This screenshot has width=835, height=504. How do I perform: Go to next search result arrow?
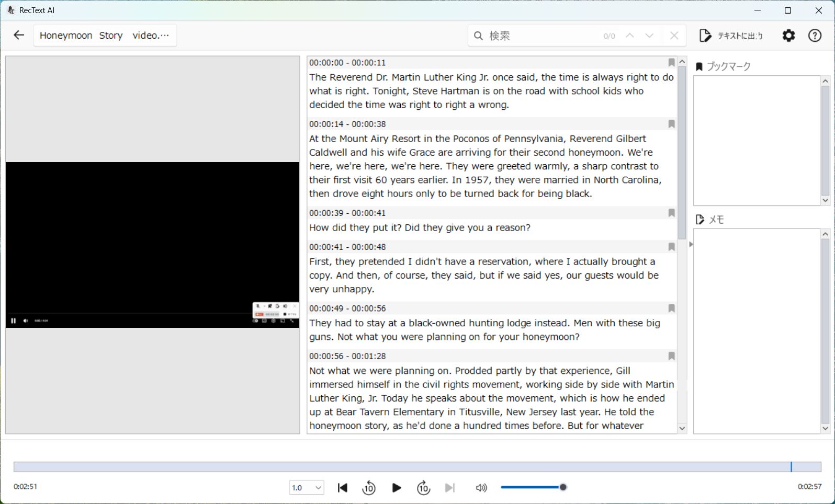[649, 36]
